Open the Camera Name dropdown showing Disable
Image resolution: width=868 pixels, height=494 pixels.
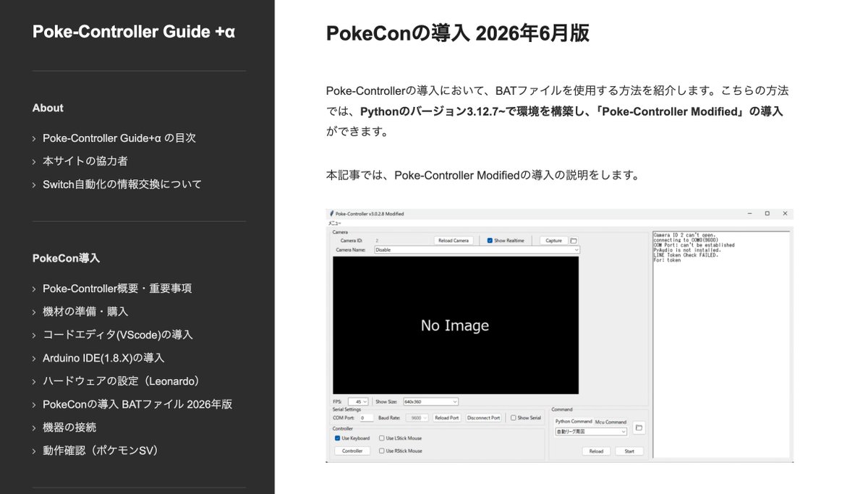pyautogui.click(x=477, y=250)
